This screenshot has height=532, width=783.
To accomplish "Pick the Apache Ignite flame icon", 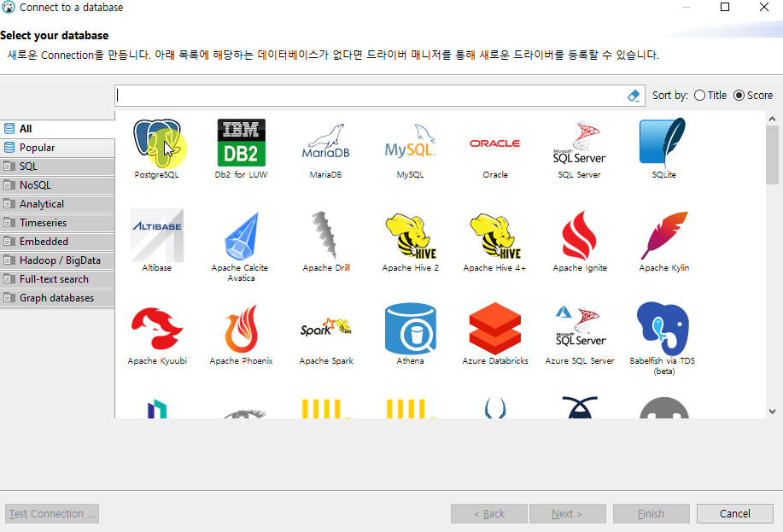I will (579, 236).
